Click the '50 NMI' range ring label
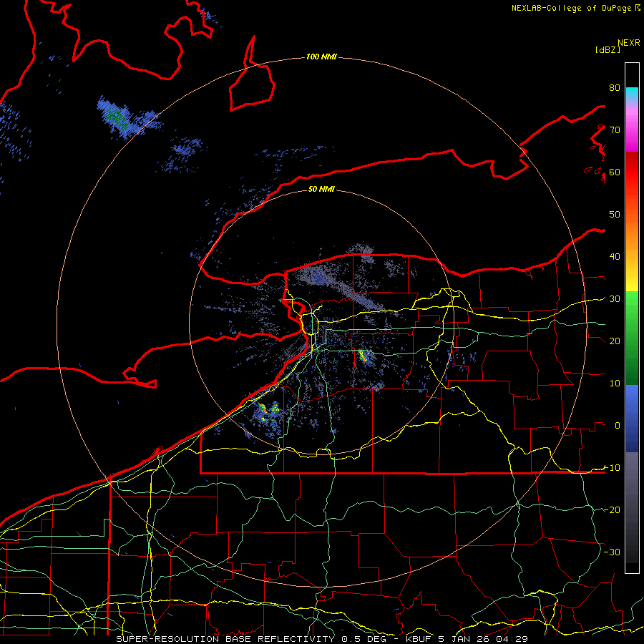 coord(321,189)
